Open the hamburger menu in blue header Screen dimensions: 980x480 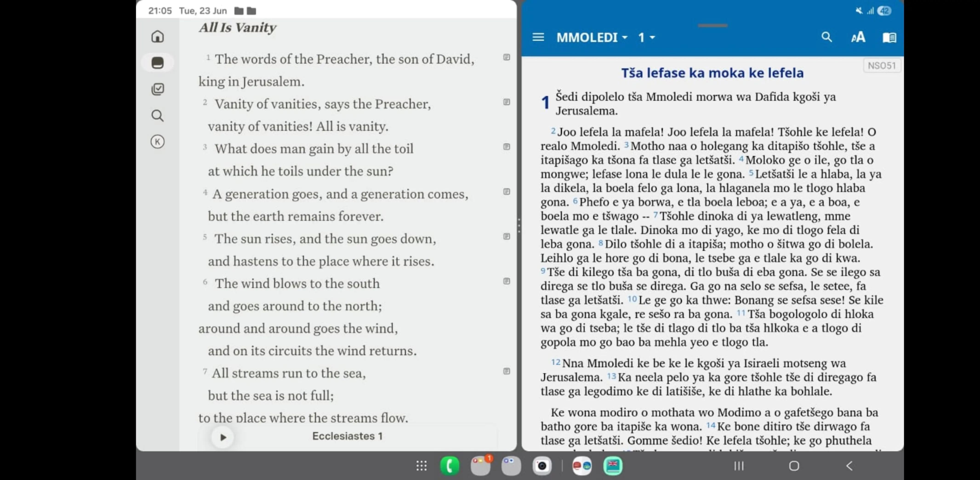(538, 37)
